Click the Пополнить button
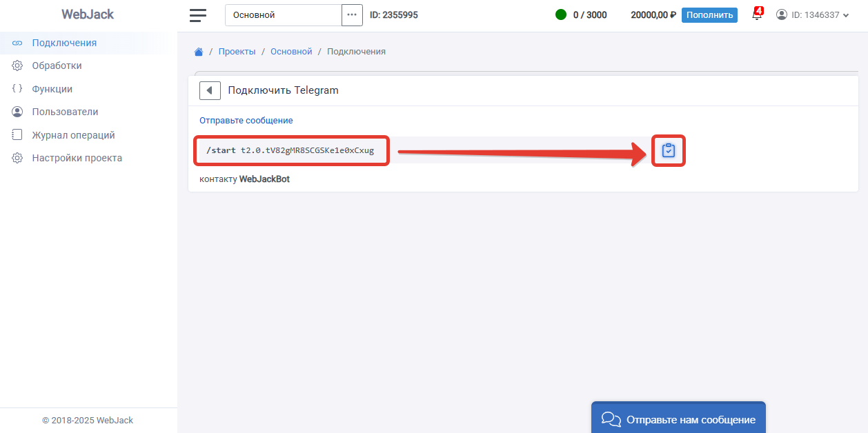This screenshot has width=868, height=433. 709,14
